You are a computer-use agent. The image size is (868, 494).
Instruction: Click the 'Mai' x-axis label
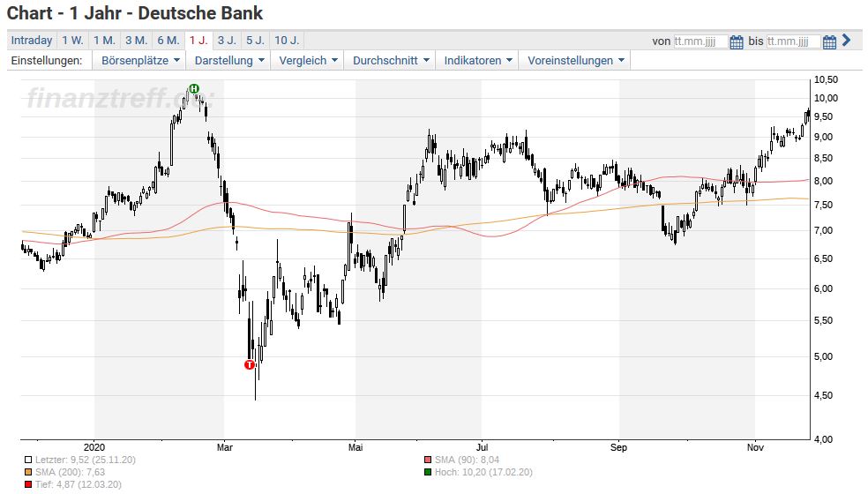tap(355, 447)
